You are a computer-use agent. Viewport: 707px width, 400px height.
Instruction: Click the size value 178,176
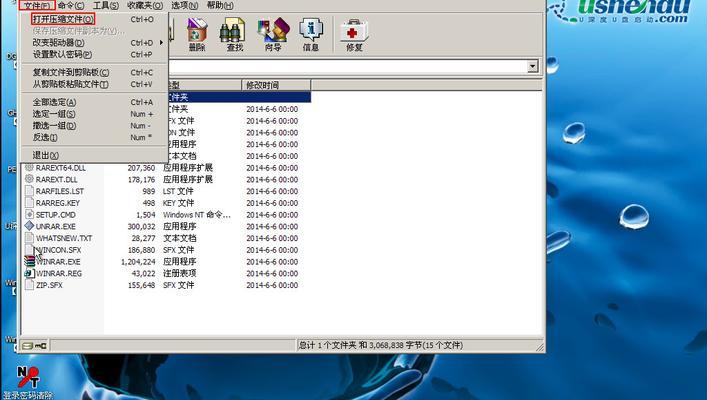coord(141,179)
